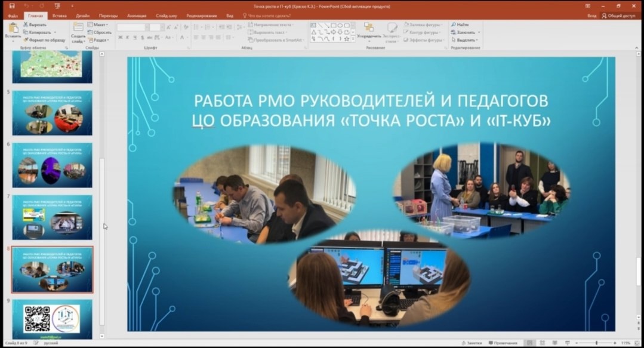Start slideshow from Quick Access toolbar icon
This screenshot has height=348, width=644.
(x=57, y=6)
